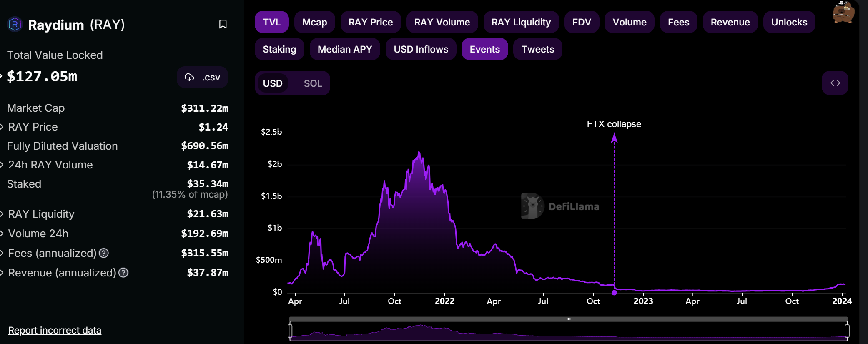Click the $127.05m TVL value
This screenshot has height=344, width=868.
coord(42,76)
